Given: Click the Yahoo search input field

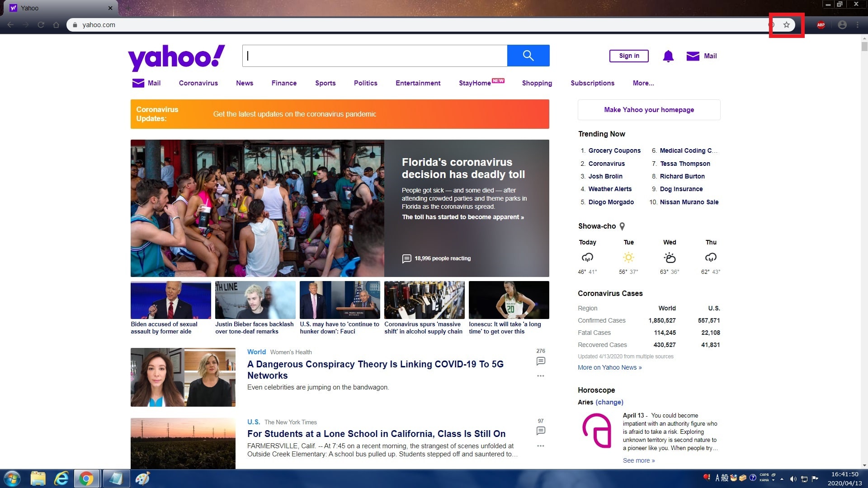Looking at the screenshot, I should (375, 56).
